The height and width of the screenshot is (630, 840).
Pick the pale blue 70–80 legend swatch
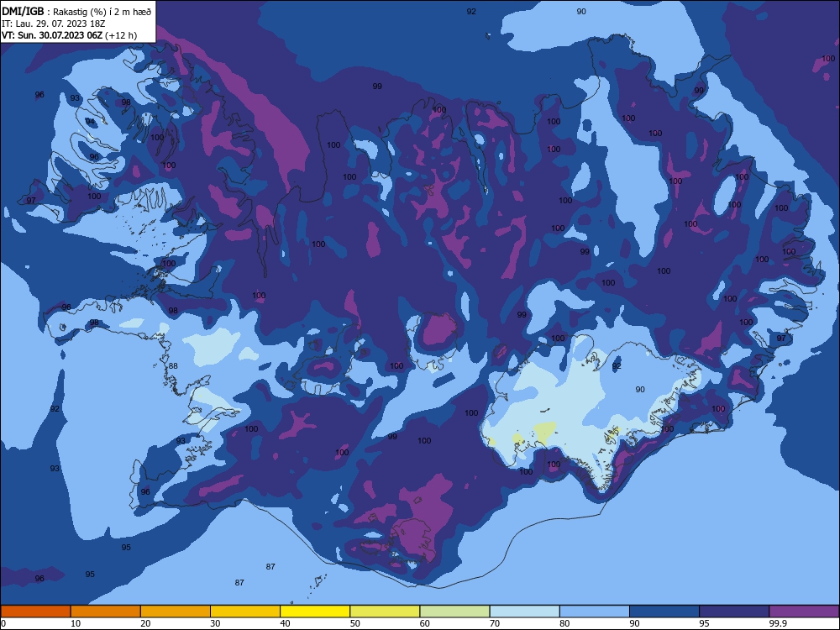pos(524,612)
